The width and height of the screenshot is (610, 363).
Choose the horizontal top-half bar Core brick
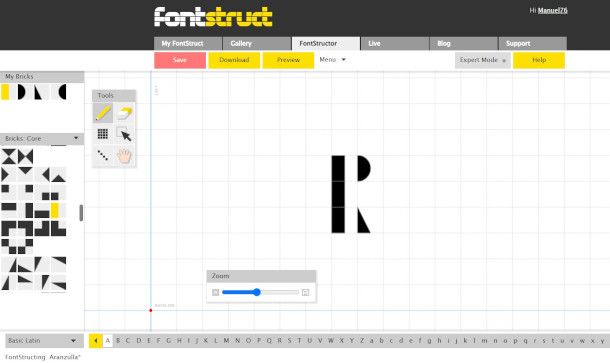pyautogui.click(x=9, y=210)
